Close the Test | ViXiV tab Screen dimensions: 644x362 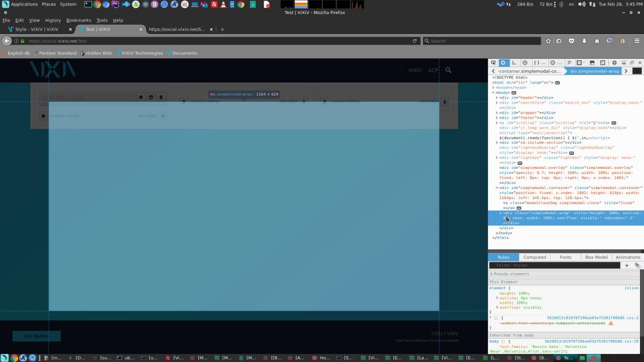pyautogui.click(x=140, y=29)
